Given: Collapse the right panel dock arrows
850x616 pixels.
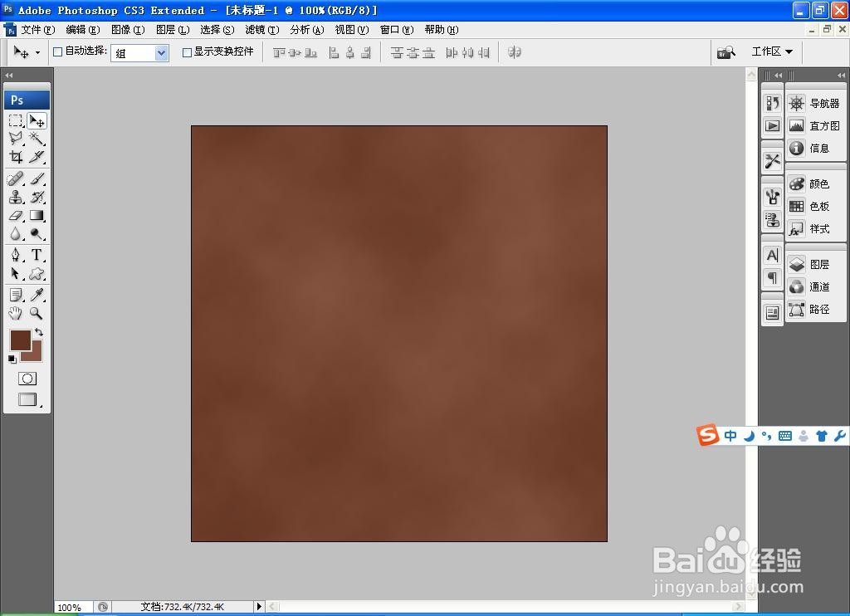Looking at the screenshot, I should tap(841, 76).
